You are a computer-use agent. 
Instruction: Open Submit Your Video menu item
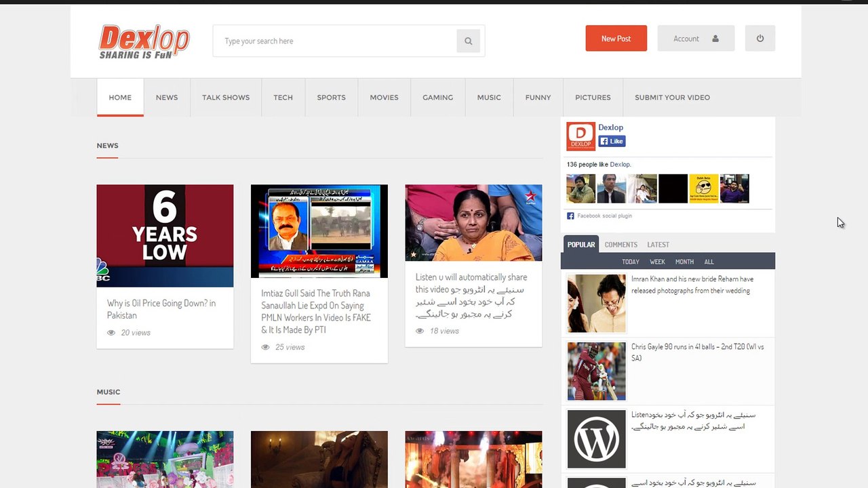click(673, 98)
